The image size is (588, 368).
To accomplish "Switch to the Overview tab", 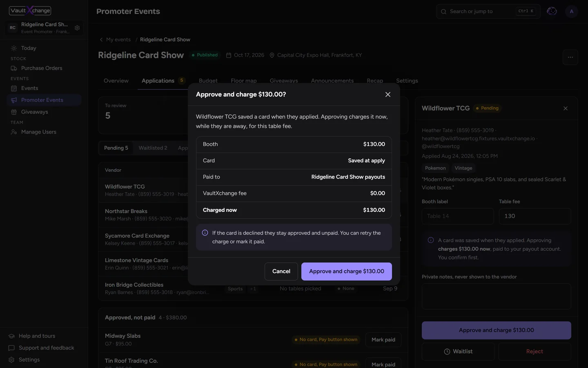I will click(116, 81).
